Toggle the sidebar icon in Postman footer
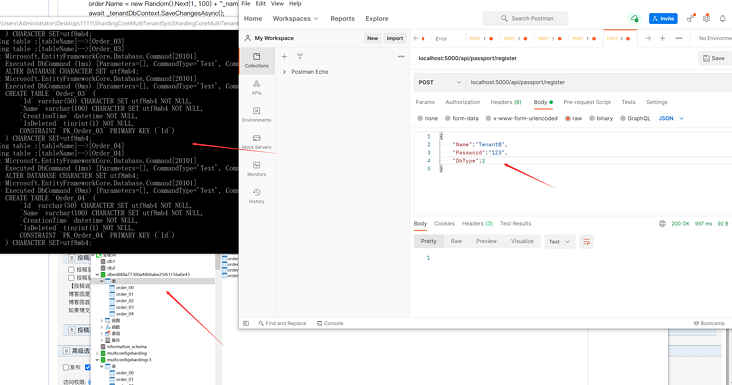The height and width of the screenshot is (385, 732). pyautogui.click(x=246, y=323)
